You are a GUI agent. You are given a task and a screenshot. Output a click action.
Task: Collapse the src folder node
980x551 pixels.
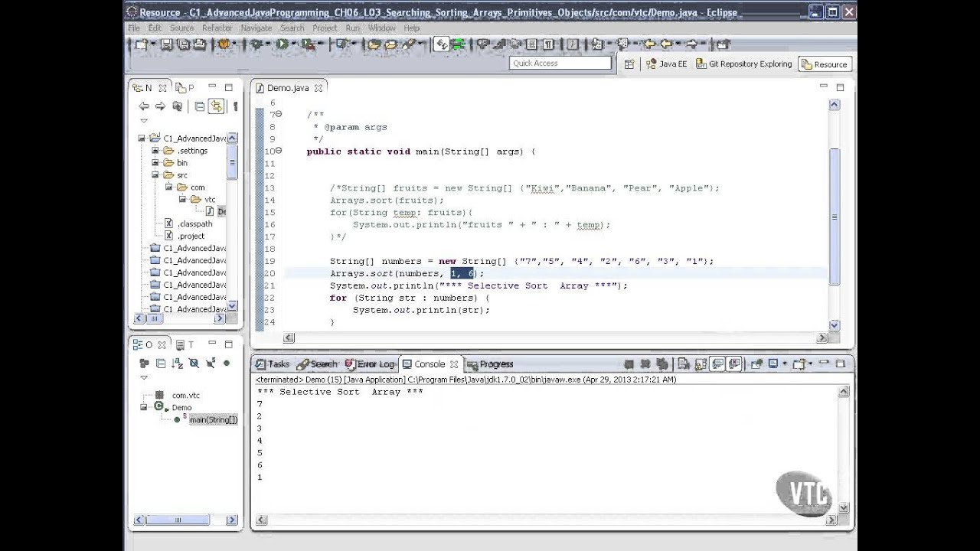(x=155, y=175)
